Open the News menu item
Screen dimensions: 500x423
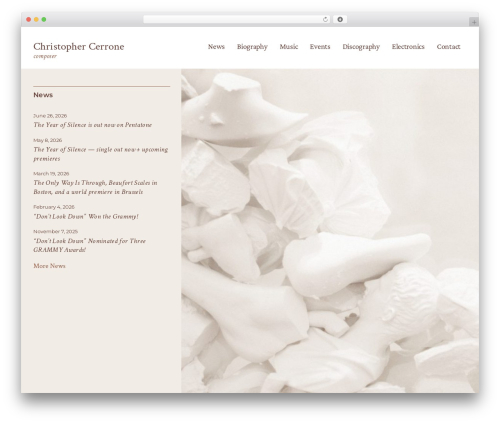tap(216, 47)
